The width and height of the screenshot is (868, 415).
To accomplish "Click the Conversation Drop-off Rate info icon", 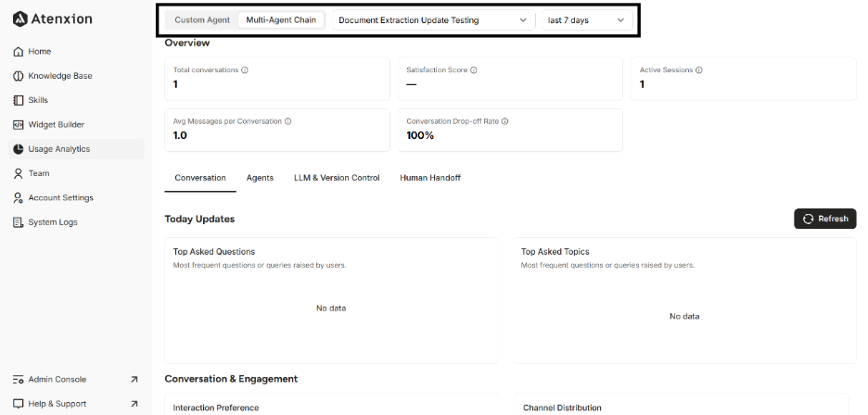I will [x=504, y=121].
